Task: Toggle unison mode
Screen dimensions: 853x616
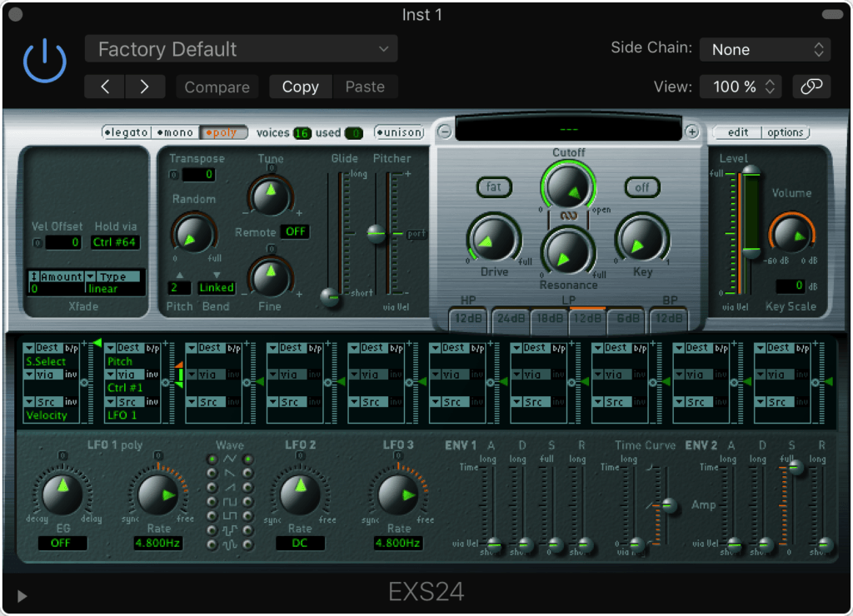Action: pos(399,132)
